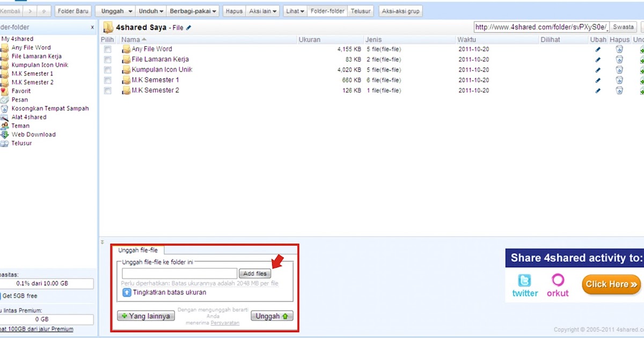This screenshot has width=644, height=338.
Task: Close the folder sidebar panel
Action: (92, 27)
